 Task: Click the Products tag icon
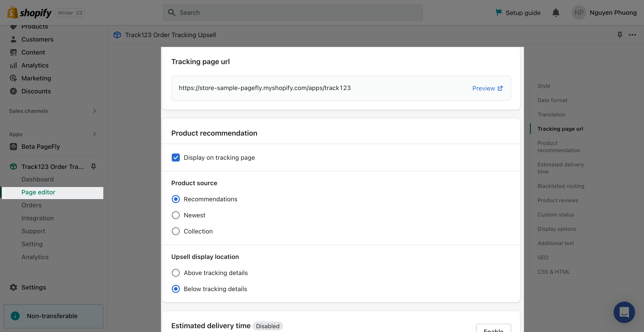(x=13, y=27)
